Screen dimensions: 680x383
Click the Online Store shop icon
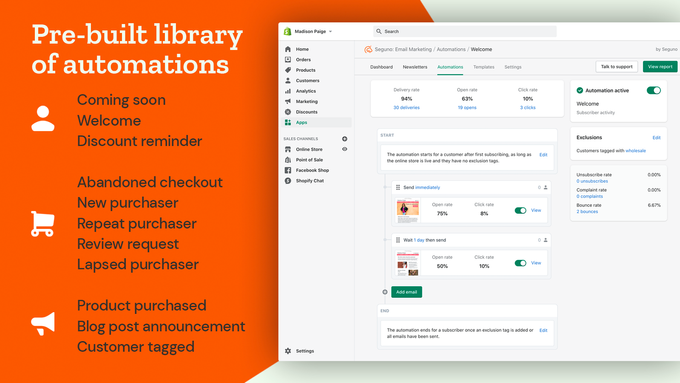click(288, 149)
